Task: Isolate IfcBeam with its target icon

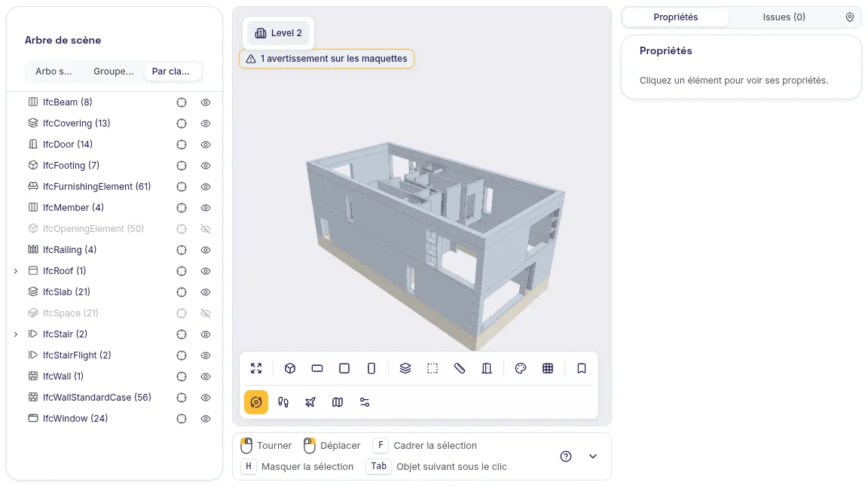Action: 182,102
